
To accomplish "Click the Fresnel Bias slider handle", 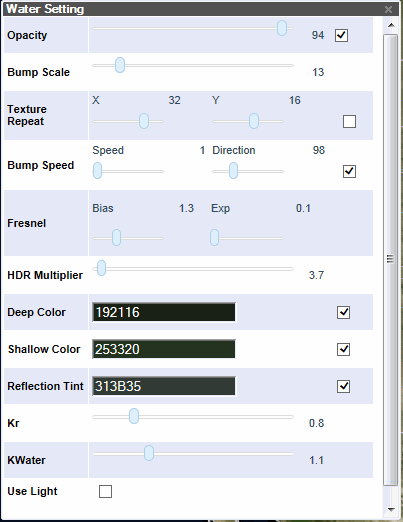I will coord(116,238).
